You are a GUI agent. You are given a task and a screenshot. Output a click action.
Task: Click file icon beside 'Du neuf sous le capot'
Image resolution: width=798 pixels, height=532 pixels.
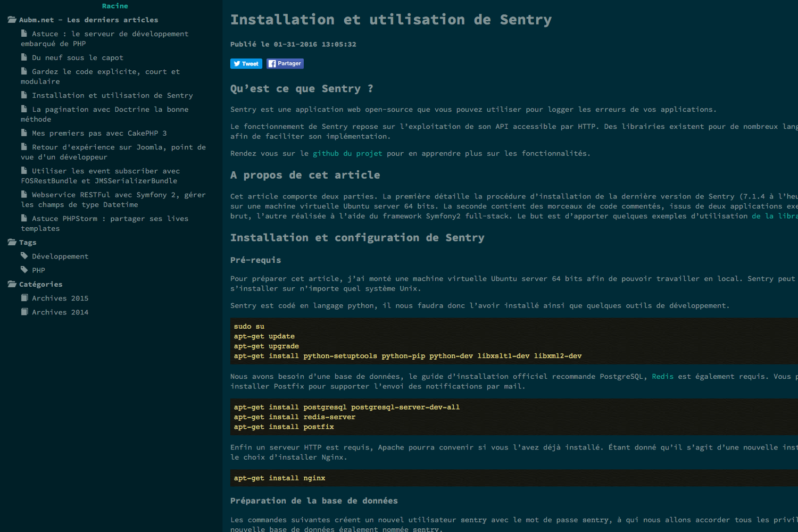[x=24, y=57]
